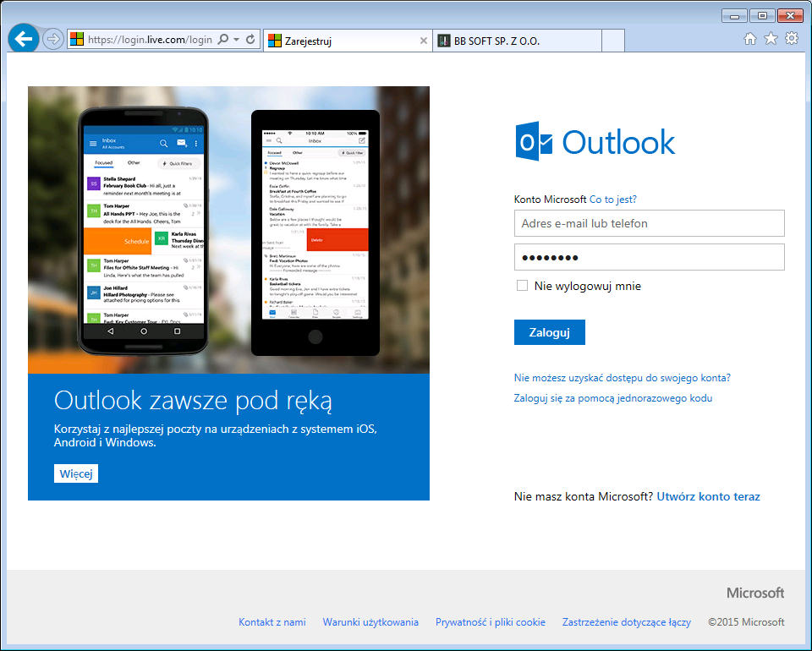This screenshot has height=651, width=812.
Task: Click 'Zaloguj się za pomocą jednorazowego kodu' link
Action: (613, 398)
